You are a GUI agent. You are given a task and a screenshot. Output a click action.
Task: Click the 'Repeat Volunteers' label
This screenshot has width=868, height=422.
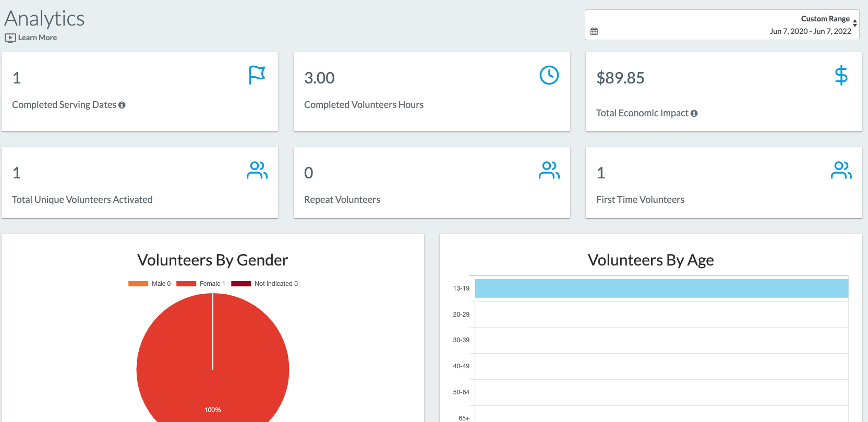point(342,200)
